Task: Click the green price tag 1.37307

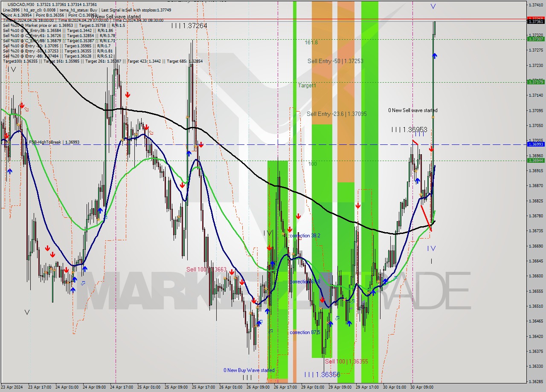Action: 535,39
